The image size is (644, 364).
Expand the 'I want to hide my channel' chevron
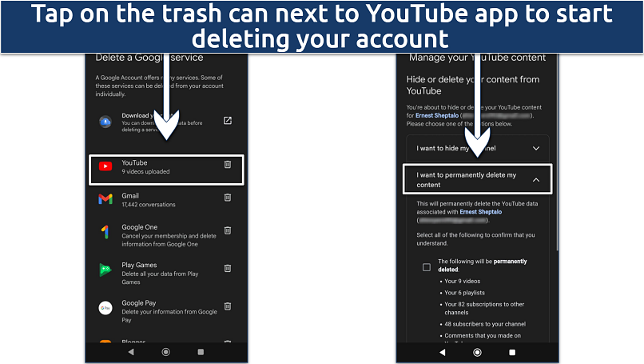click(x=536, y=148)
